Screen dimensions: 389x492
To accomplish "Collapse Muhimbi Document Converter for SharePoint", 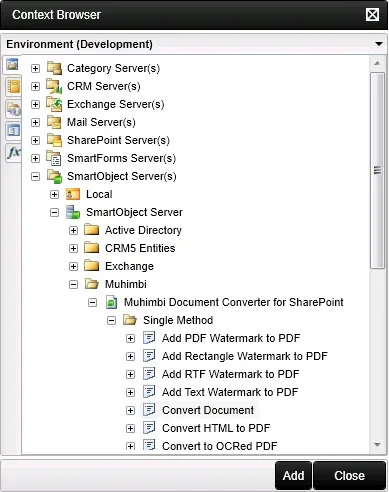I will coord(92,302).
